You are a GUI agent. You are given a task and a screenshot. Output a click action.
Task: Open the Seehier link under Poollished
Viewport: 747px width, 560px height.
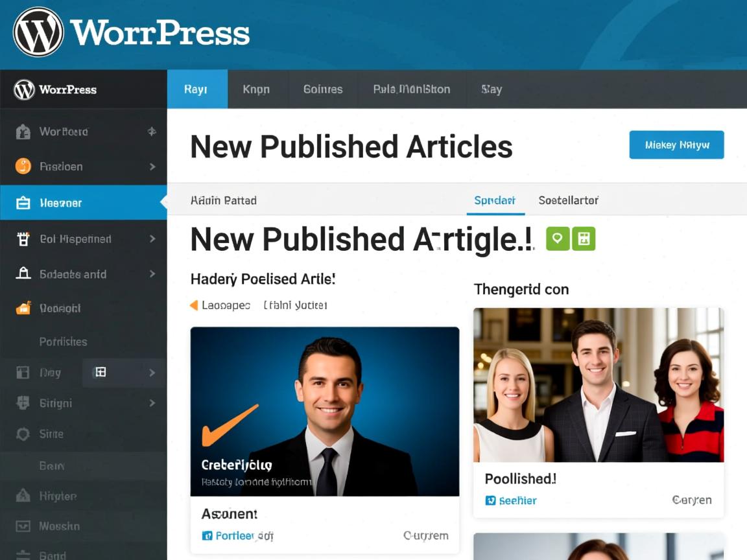tap(517, 500)
